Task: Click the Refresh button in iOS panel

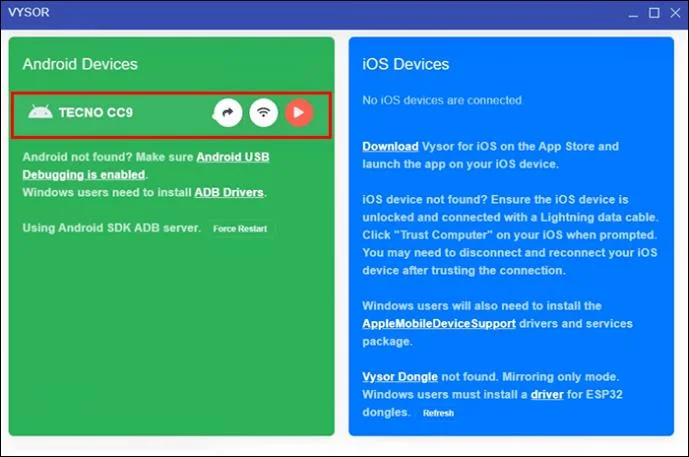Action: click(x=438, y=413)
